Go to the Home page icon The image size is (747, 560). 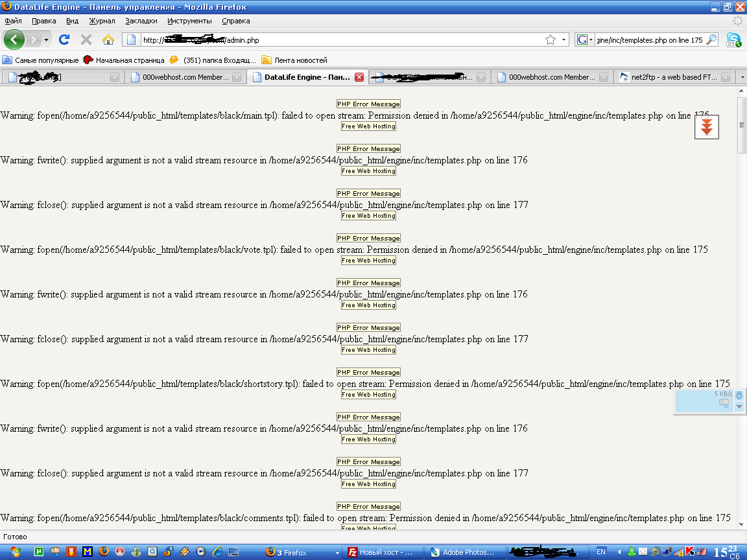tap(108, 40)
